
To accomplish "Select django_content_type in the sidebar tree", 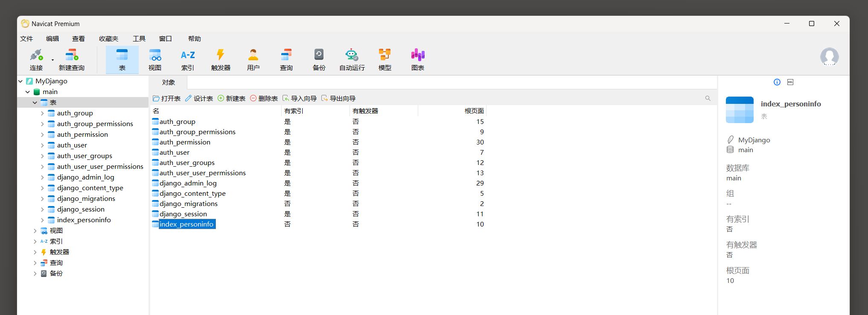I will (x=90, y=188).
